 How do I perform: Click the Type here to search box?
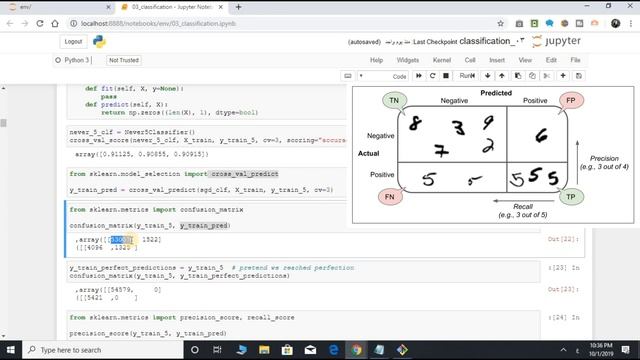pos(103,350)
